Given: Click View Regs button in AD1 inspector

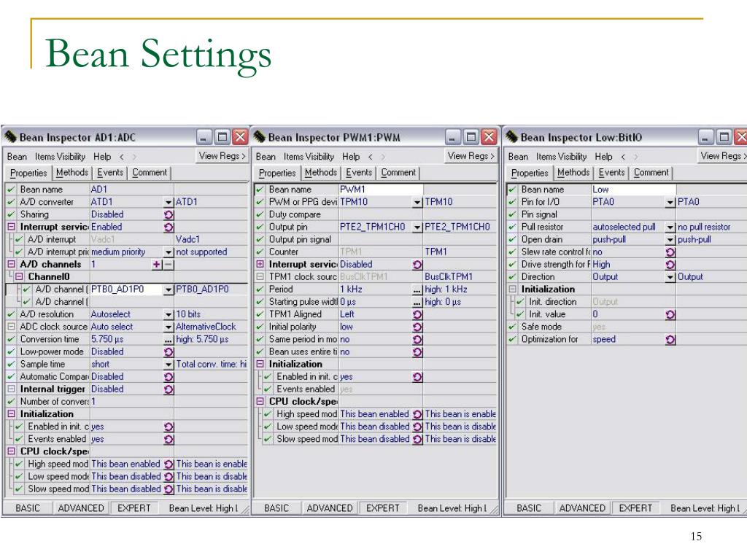Looking at the screenshot, I should tap(222, 156).
